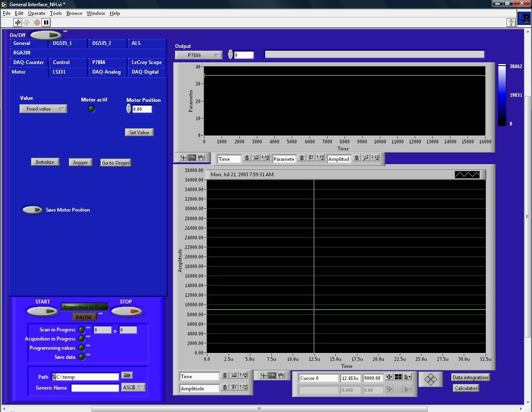The image size is (532, 412).
Task: Expand the P7886 Output dropdown
Action: coord(199,55)
